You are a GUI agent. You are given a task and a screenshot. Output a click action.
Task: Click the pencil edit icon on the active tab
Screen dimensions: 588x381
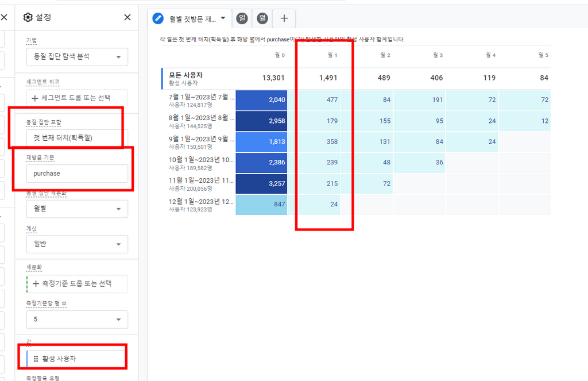158,18
